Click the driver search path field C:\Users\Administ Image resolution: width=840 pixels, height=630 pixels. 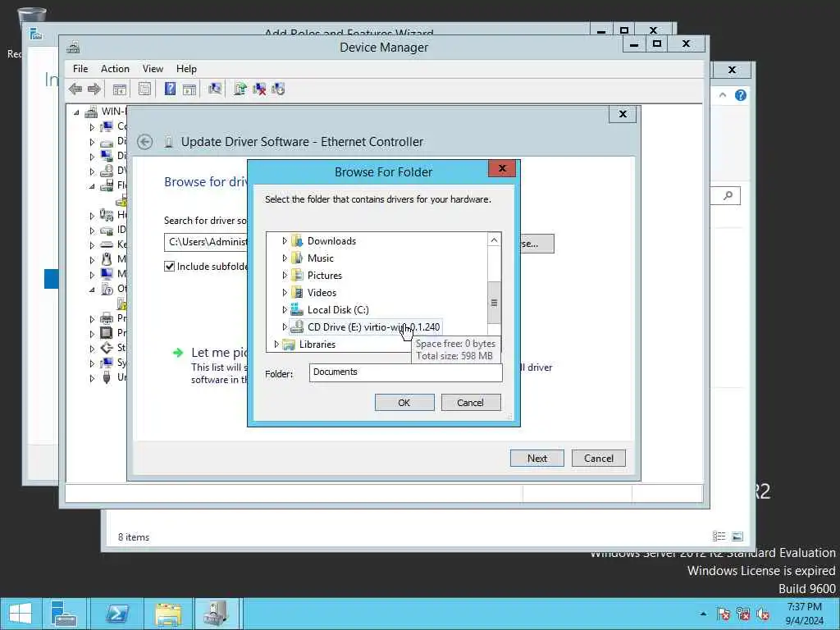(x=206, y=242)
